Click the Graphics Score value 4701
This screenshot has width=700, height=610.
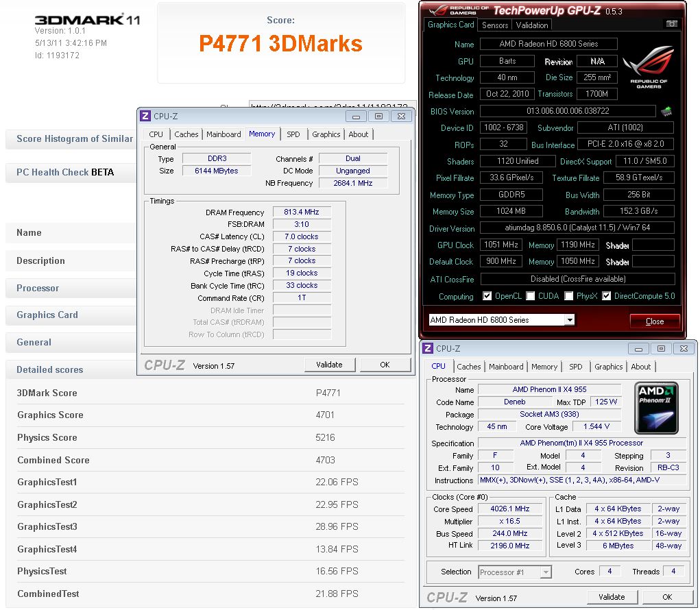[x=325, y=415]
